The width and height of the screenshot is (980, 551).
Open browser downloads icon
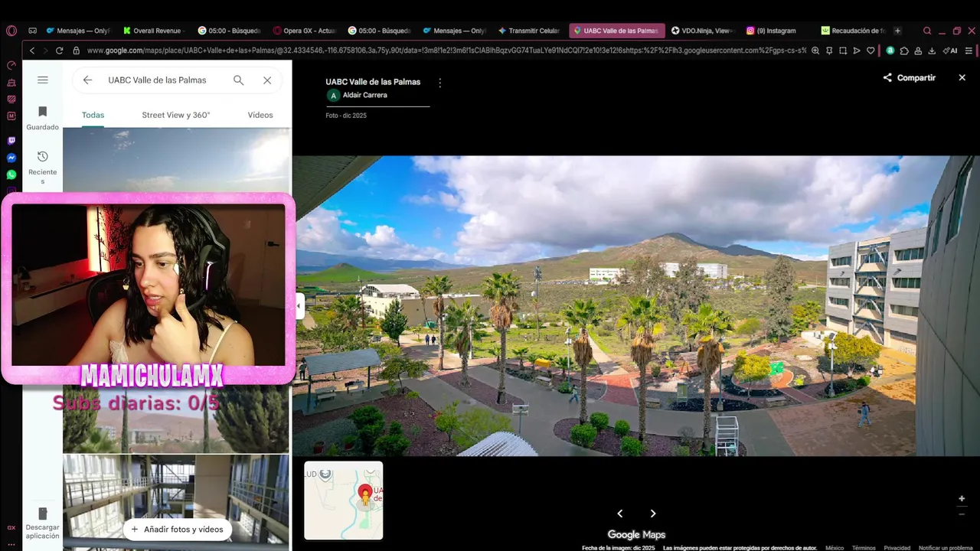(932, 51)
